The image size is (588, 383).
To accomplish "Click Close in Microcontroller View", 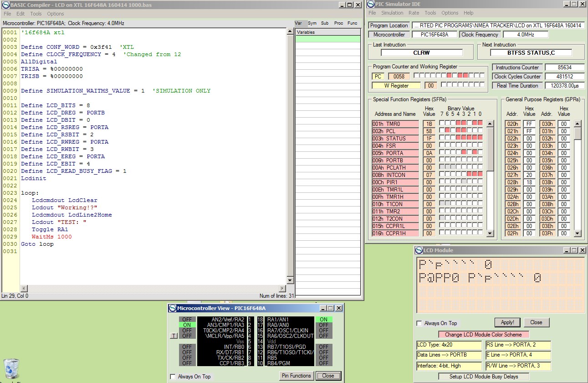I will click(328, 376).
